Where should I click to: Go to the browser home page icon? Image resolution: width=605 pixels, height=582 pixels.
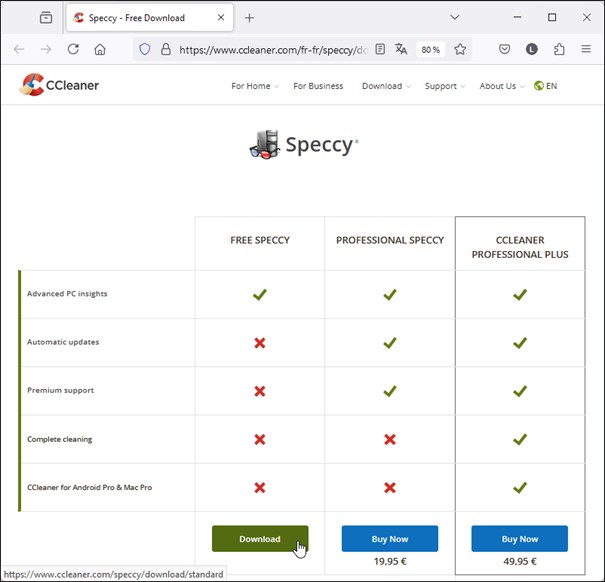[100, 49]
